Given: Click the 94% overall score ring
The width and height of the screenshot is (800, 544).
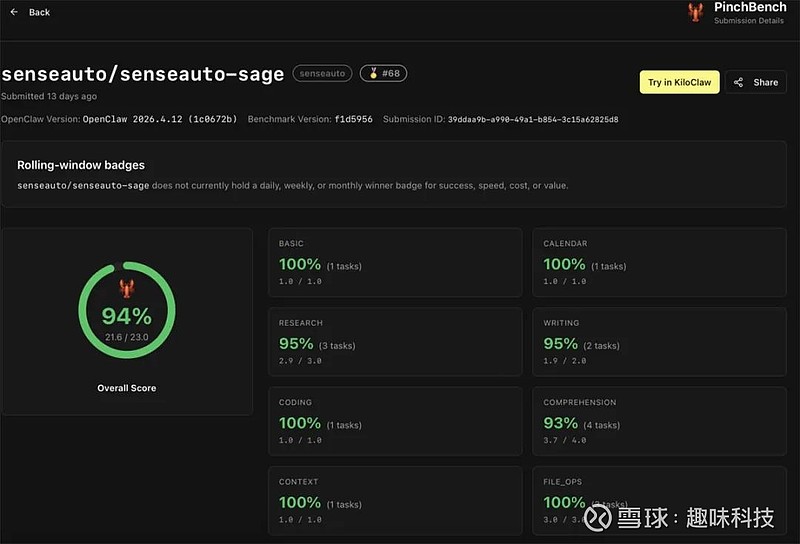Looking at the screenshot, I should [127, 310].
